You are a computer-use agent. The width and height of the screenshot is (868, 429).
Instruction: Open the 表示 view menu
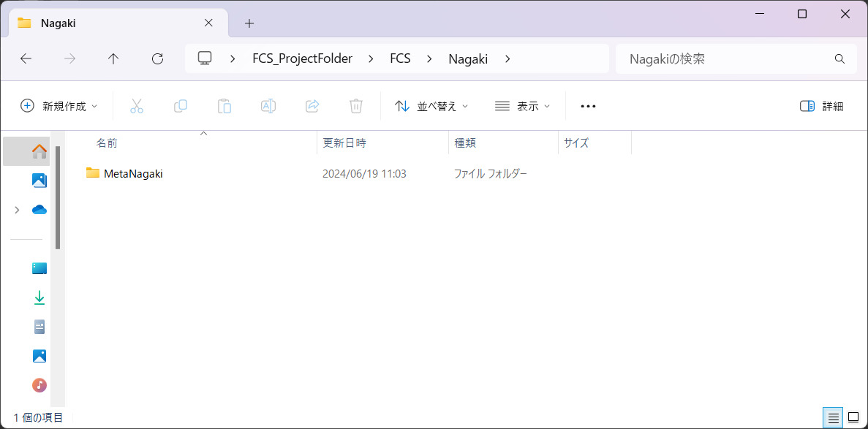click(522, 106)
